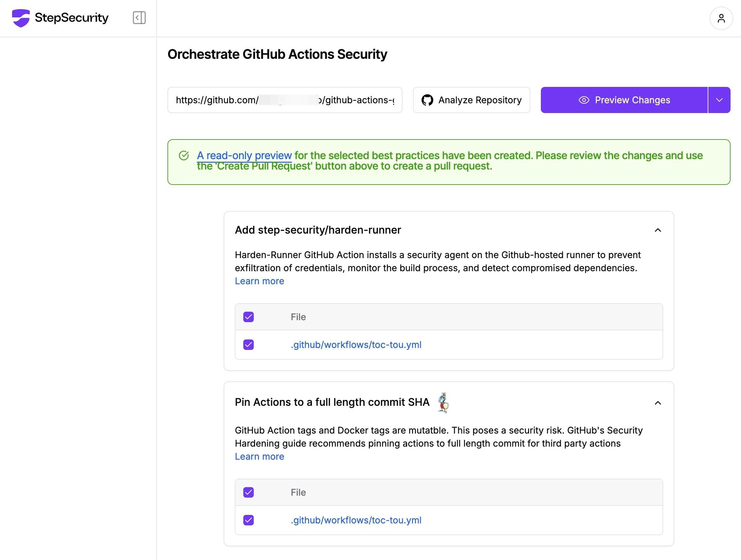Image resolution: width=741 pixels, height=560 pixels.
Task: Collapse Pin Actions to commit SHA section
Action: pyautogui.click(x=658, y=403)
